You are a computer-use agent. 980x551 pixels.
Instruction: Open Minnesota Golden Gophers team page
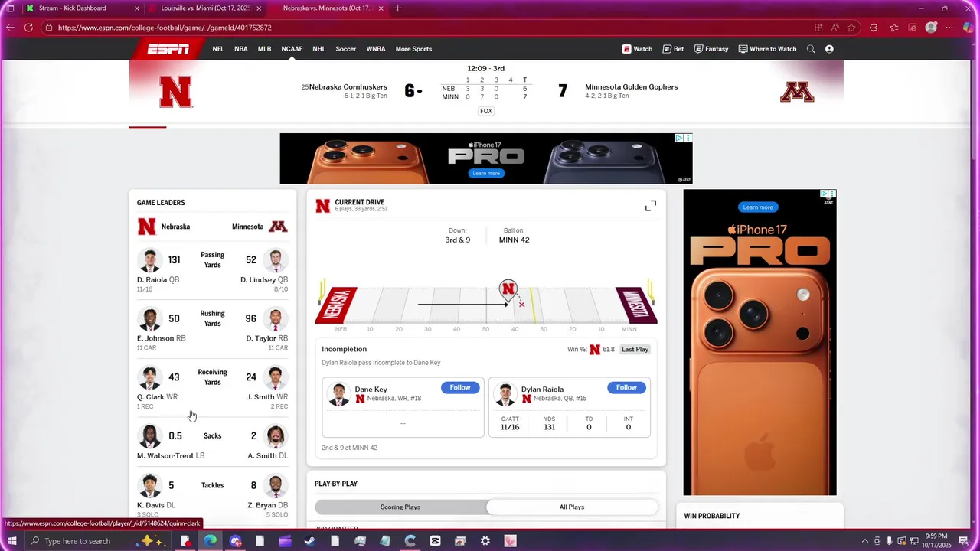(631, 86)
